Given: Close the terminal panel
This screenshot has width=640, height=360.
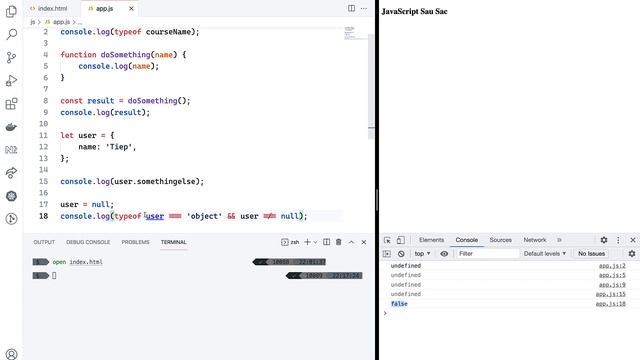Looking at the screenshot, I should 364,242.
